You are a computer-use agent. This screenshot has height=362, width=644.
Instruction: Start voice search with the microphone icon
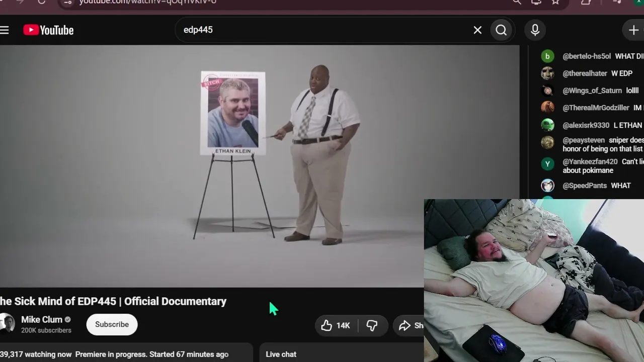(x=535, y=30)
